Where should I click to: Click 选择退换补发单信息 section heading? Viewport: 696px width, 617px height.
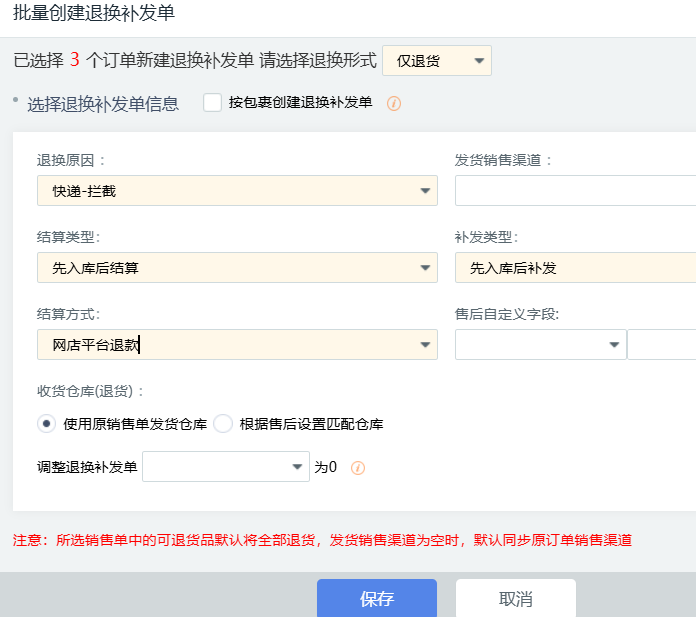point(103,104)
